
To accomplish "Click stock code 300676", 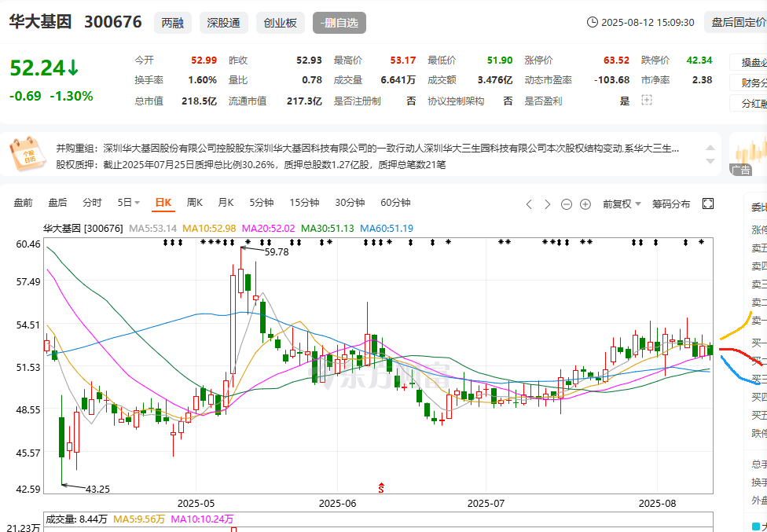I will click(113, 22).
